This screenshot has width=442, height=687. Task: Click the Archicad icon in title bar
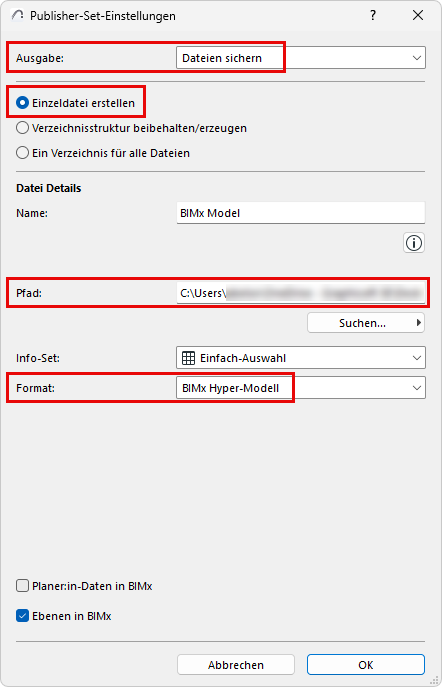18,16
